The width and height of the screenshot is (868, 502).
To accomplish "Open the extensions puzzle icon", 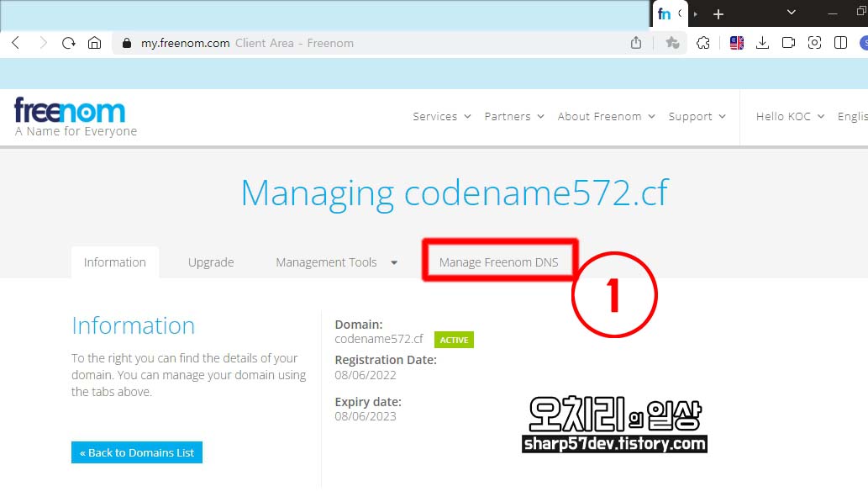I will click(x=703, y=43).
